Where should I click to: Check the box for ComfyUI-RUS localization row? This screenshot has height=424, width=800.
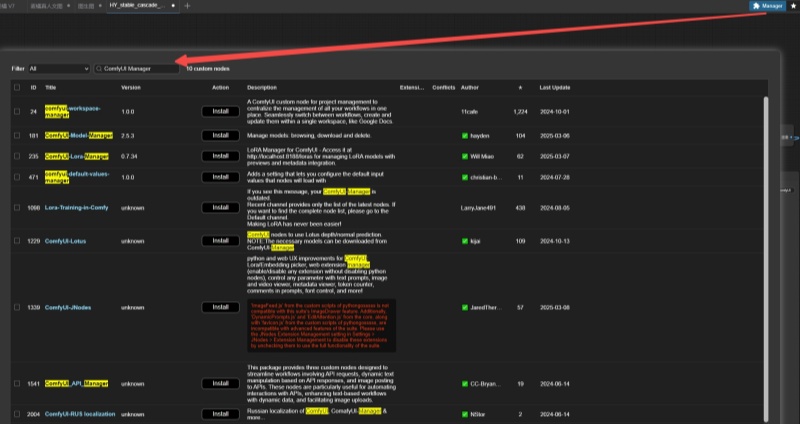tap(17, 414)
